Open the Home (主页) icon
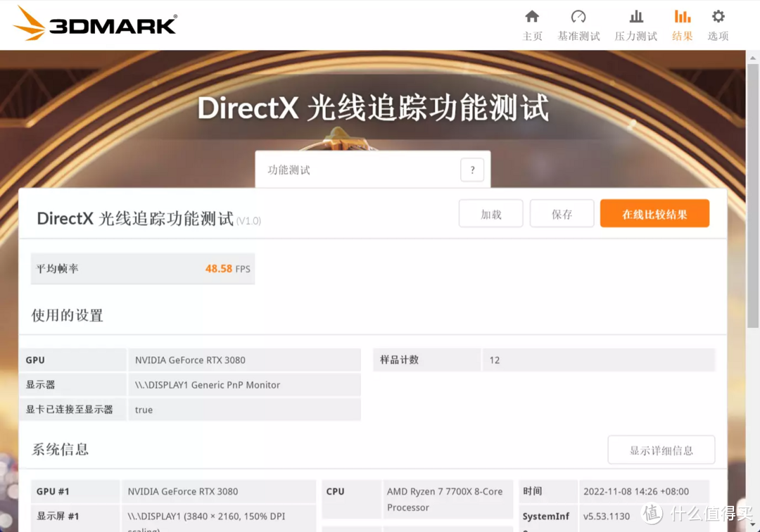 532,17
